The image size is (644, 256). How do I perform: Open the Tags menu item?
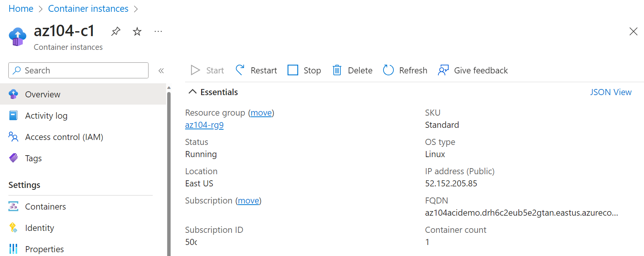pos(34,158)
